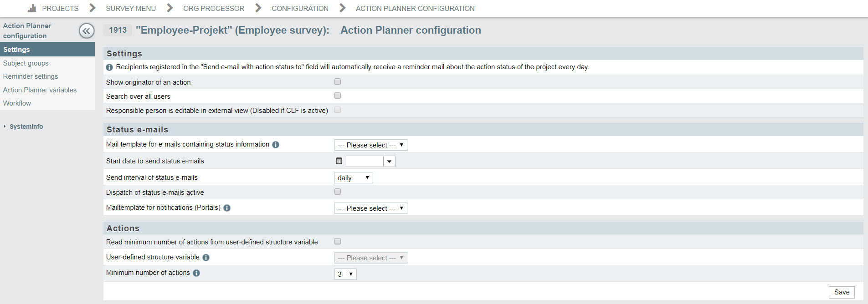Open Reminder settings in the sidebar
The width and height of the screenshot is (868, 304).
pos(31,76)
